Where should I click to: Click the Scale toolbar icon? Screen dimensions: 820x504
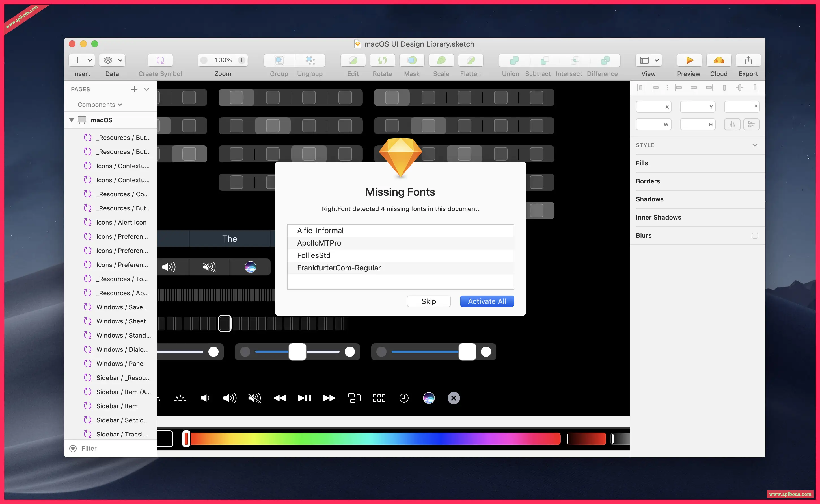[x=441, y=60]
